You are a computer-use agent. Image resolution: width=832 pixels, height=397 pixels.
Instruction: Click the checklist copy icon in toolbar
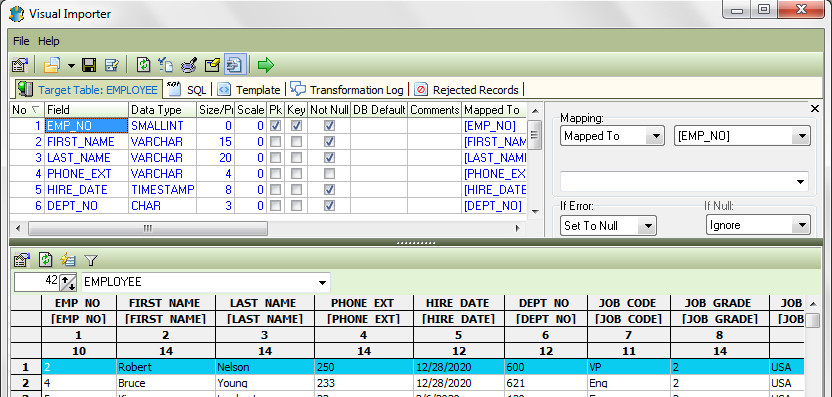[166, 65]
